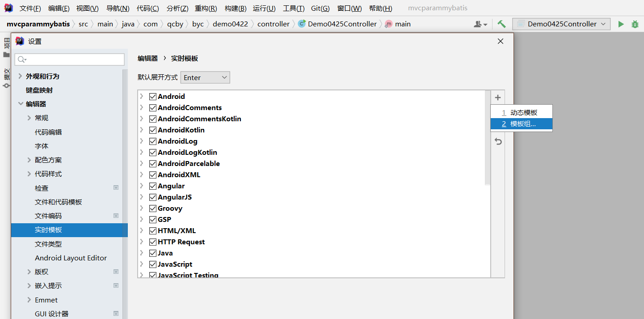Click the revert undo arrow icon
The height and width of the screenshot is (319, 644).
point(498,141)
